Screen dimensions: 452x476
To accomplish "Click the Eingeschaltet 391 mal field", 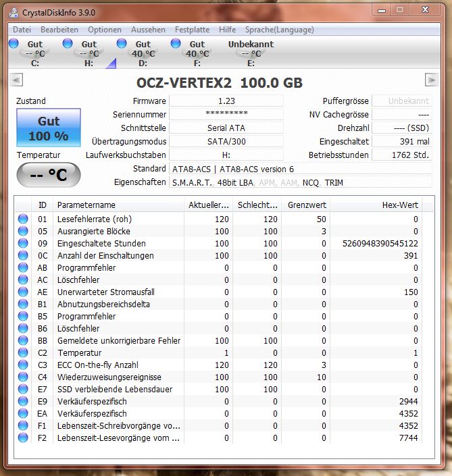I will pyautogui.click(x=402, y=142).
